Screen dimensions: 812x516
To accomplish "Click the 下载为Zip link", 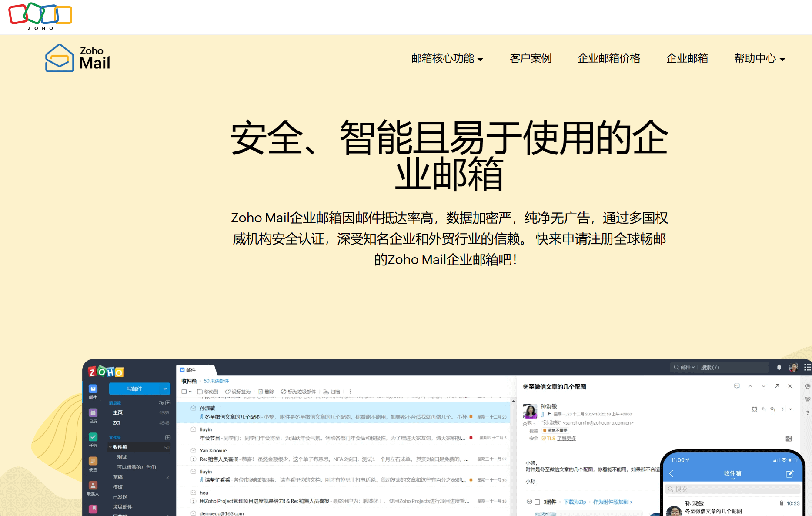I will click(575, 502).
